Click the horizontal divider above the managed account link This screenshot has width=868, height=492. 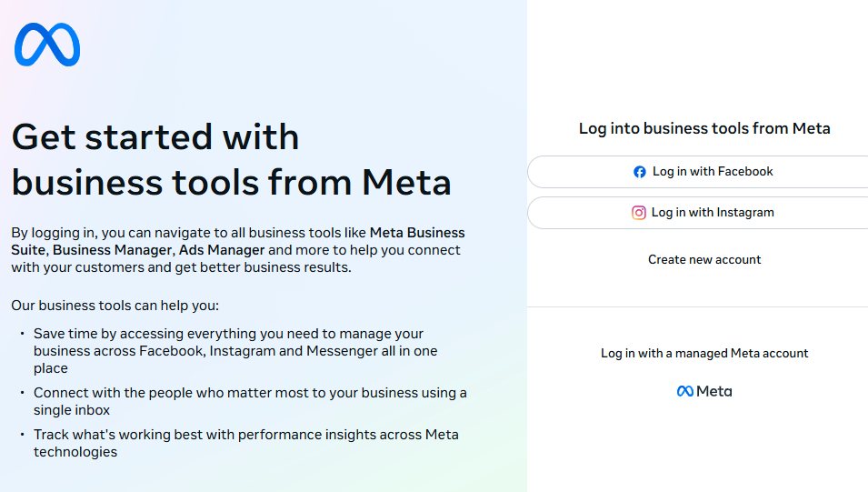pos(697,307)
